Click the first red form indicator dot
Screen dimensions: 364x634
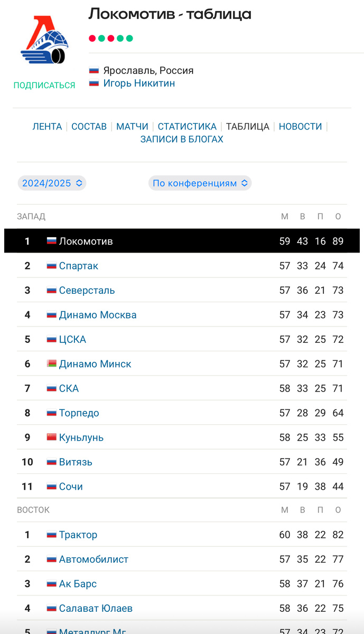(92, 39)
